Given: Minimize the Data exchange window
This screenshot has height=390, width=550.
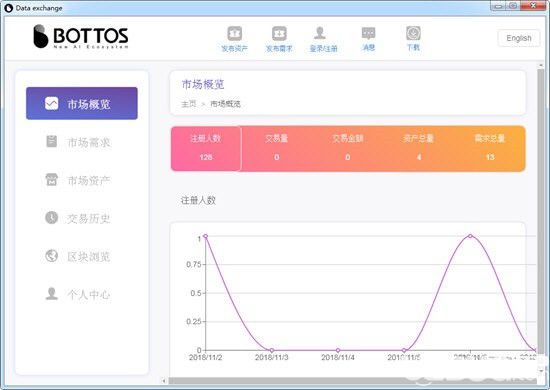Looking at the screenshot, I should tap(498, 6).
